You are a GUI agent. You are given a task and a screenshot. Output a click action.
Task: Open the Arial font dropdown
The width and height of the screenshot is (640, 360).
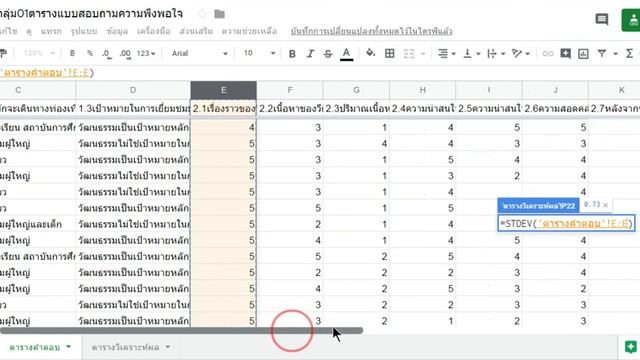[x=199, y=53]
